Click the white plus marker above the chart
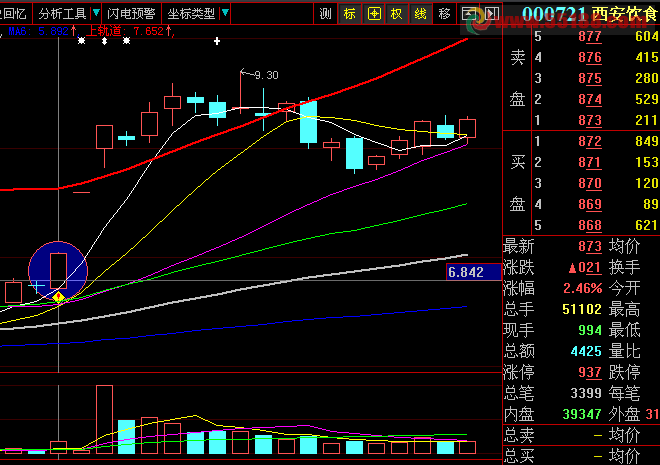Image resolution: width=660 pixels, height=465 pixels. tap(217, 41)
